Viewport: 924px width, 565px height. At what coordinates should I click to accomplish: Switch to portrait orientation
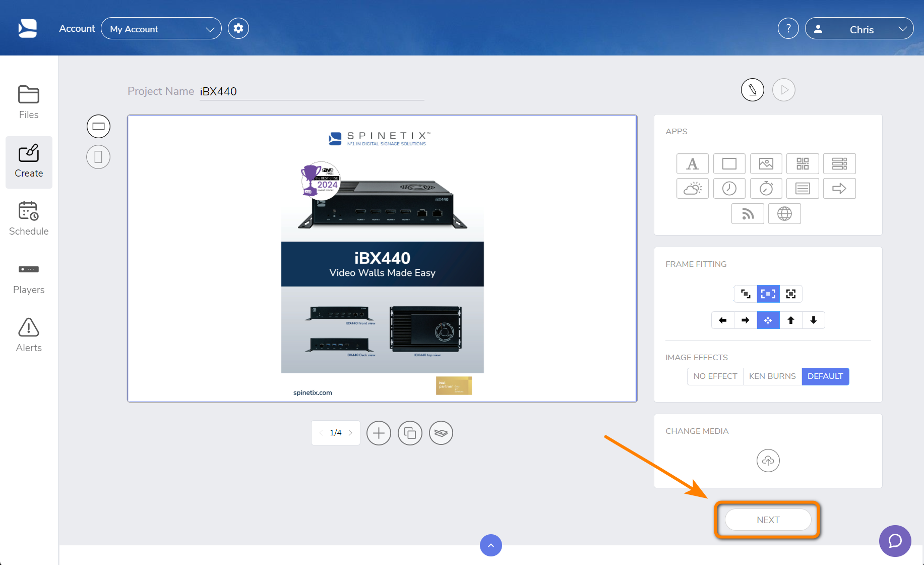pyautogui.click(x=98, y=157)
